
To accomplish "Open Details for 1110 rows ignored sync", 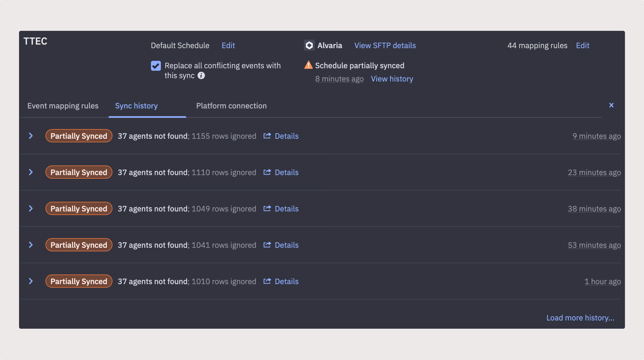I will [x=286, y=172].
